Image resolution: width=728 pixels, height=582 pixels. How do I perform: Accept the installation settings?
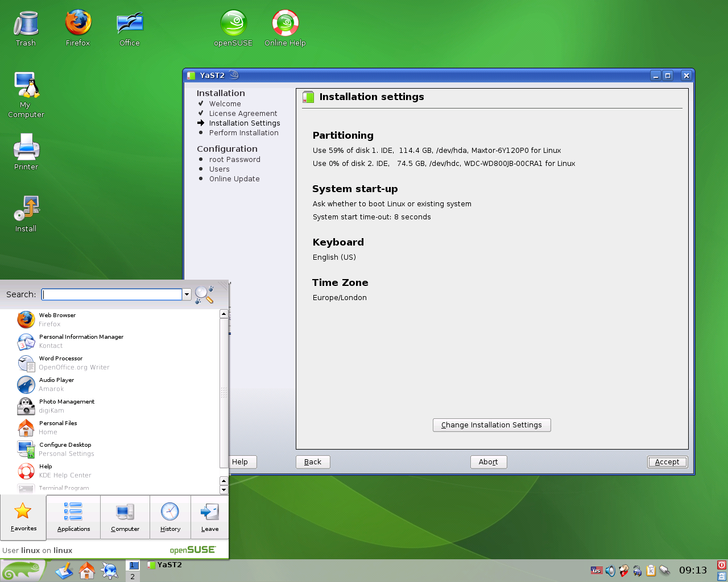click(x=668, y=462)
